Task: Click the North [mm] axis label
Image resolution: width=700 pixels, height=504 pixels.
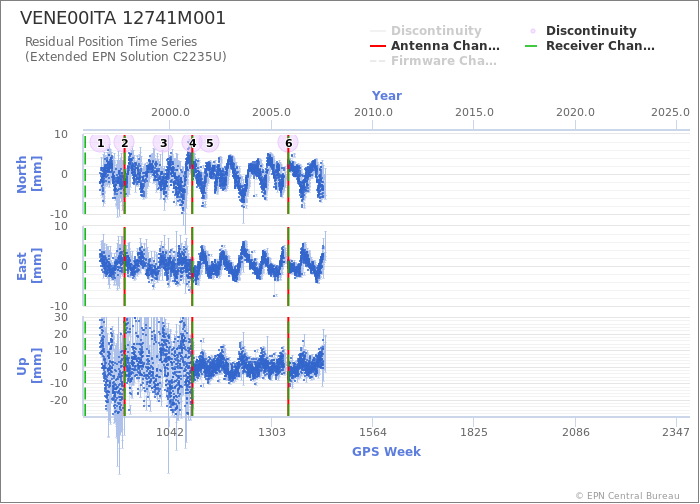Action: click(29, 174)
